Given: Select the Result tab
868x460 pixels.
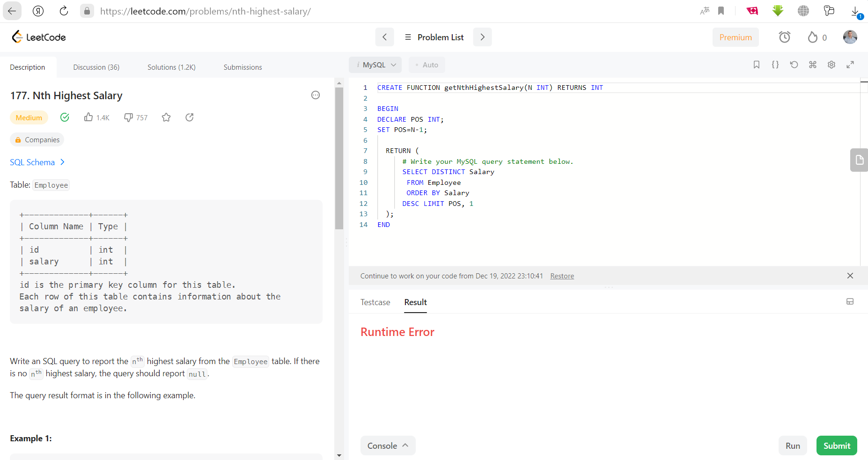Looking at the screenshot, I should coord(416,302).
